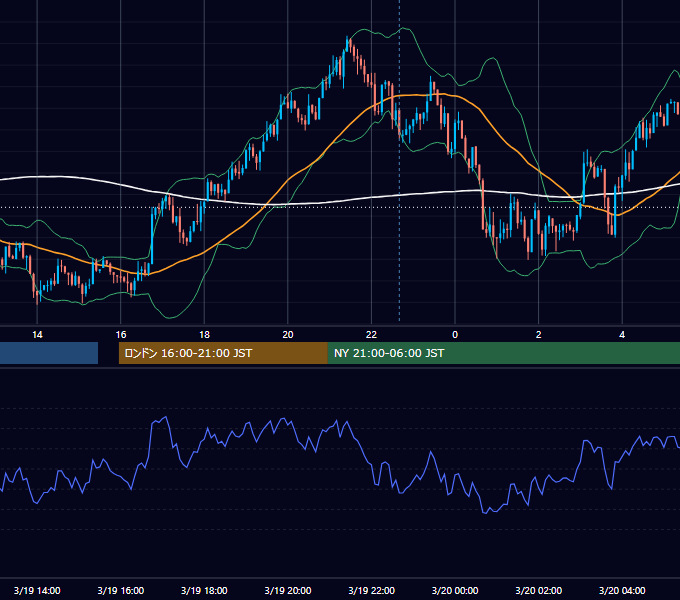The image size is (680, 600).
Task: Click the 4 hour label on price chart axis
Action: click(622, 335)
